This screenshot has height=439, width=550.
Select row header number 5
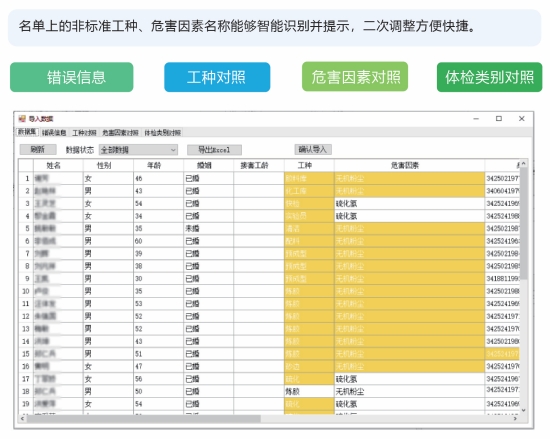click(x=26, y=229)
